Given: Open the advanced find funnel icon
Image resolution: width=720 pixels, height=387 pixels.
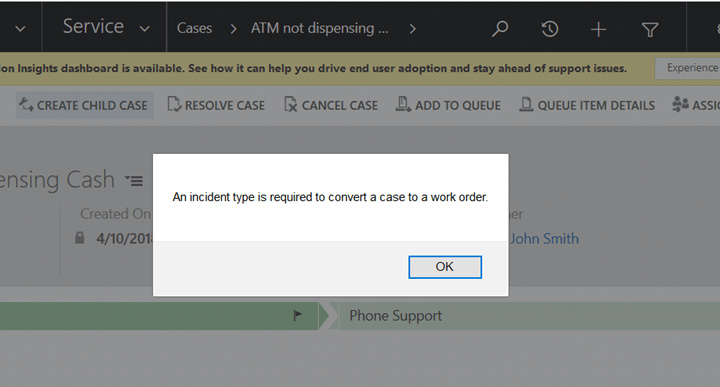Looking at the screenshot, I should point(650,30).
